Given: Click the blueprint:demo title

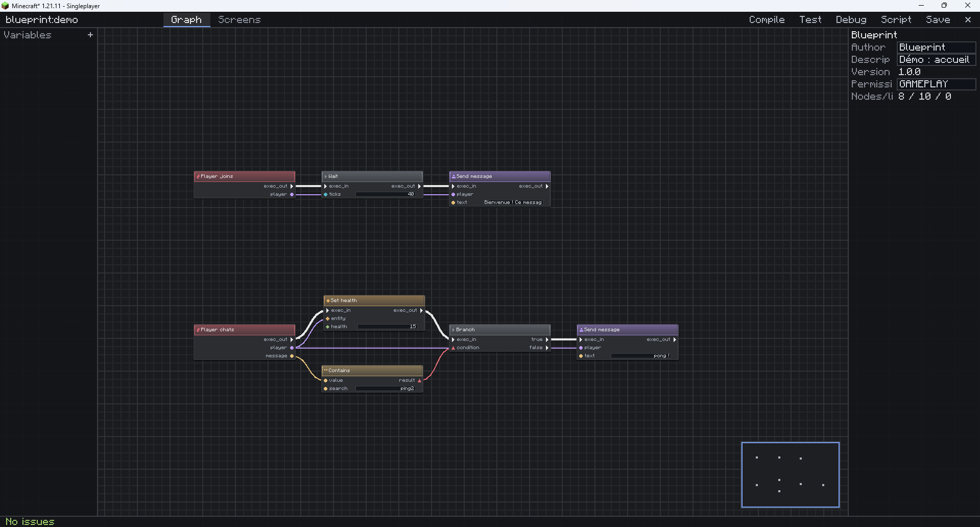Looking at the screenshot, I should (x=42, y=19).
